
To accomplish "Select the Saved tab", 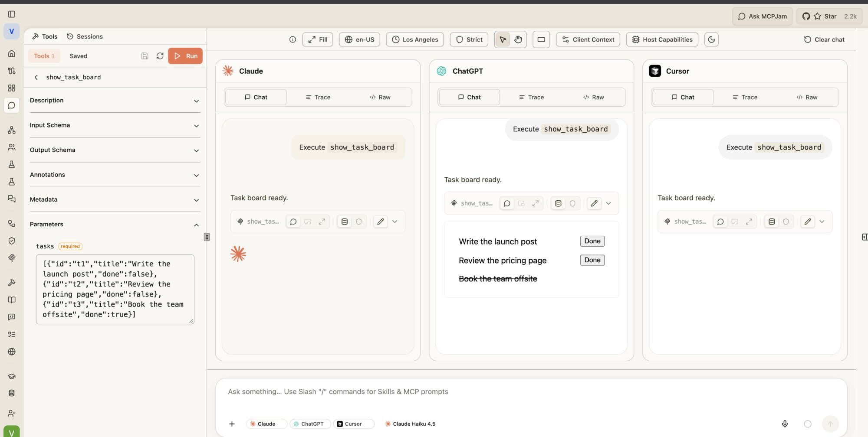I will coord(79,56).
